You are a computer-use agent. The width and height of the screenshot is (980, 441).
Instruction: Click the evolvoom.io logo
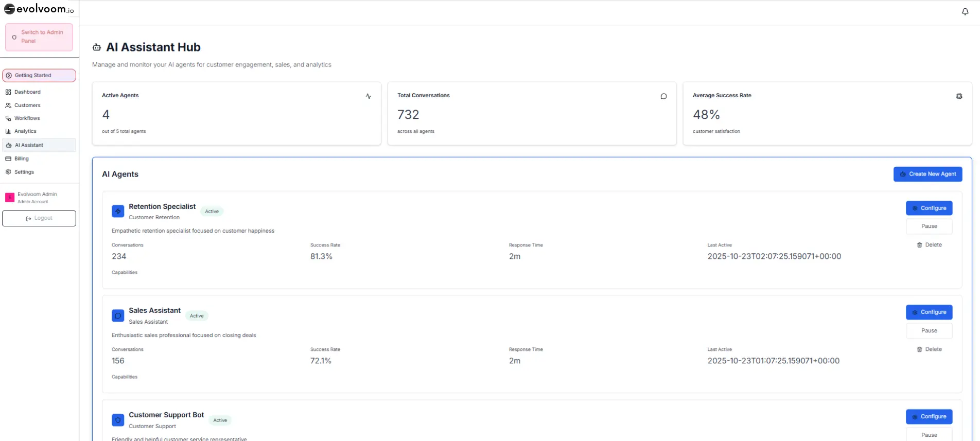click(x=39, y=9)
